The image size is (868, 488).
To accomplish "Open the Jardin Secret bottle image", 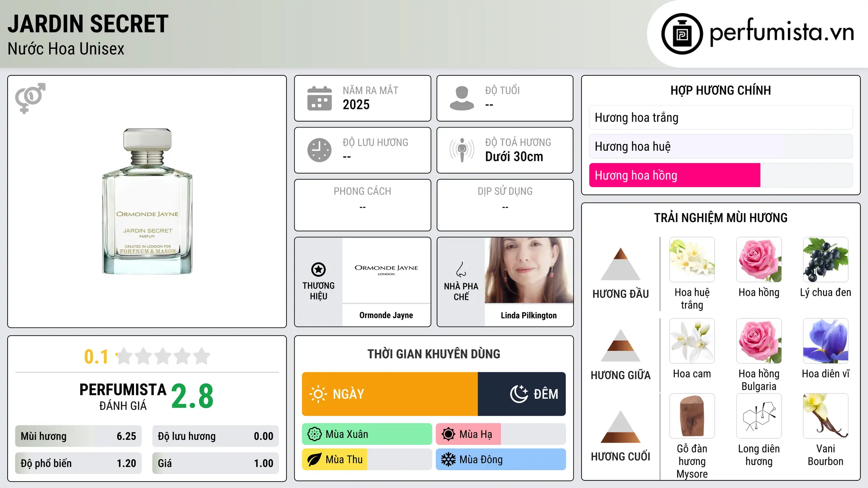I will 147,202.
